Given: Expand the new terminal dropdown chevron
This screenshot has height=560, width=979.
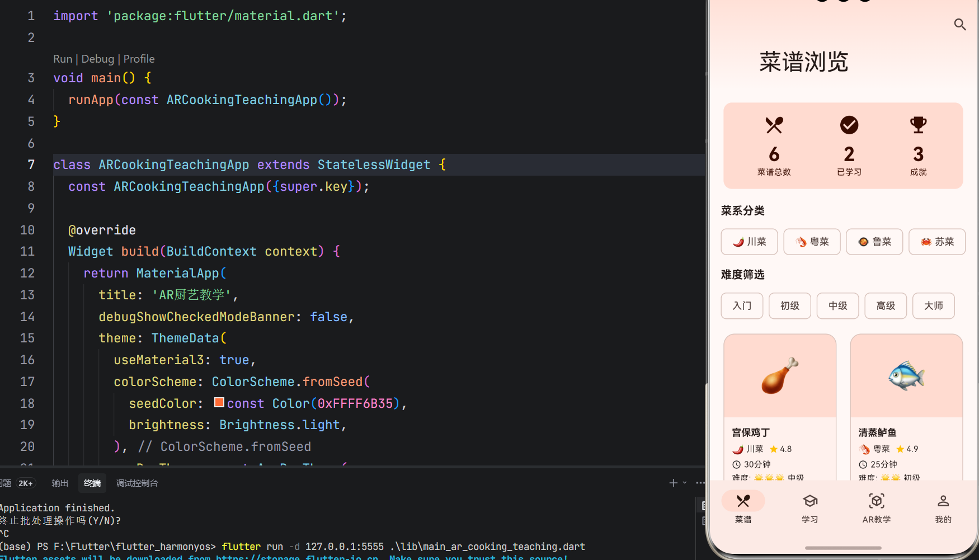Looking at the screenshot, I should tap(685, 483).
